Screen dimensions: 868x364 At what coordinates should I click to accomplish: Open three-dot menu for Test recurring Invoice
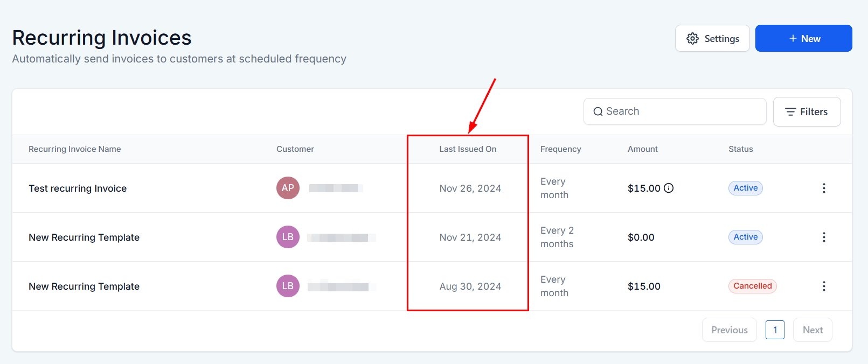pyautogui.click(x=824, y=188)
